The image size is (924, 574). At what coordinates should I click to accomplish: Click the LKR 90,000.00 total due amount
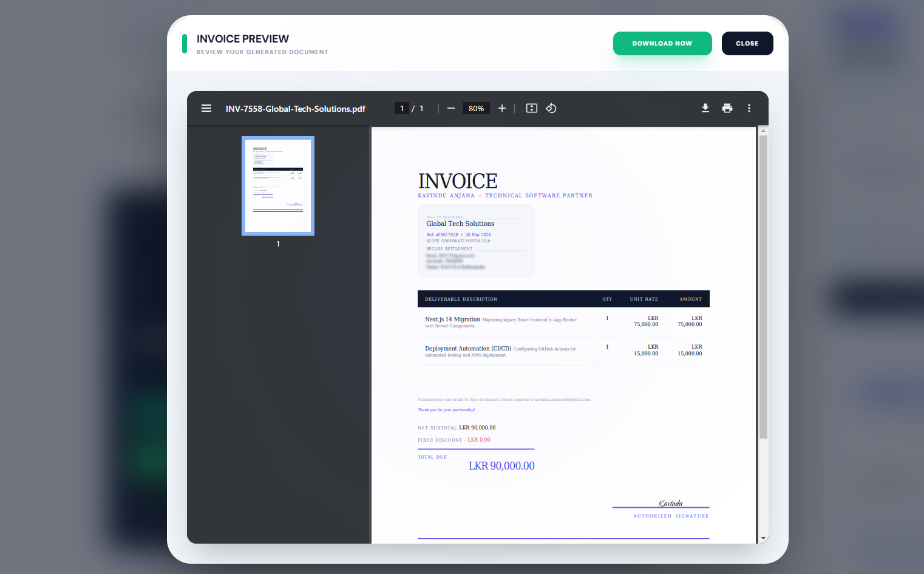click(501, 466)
